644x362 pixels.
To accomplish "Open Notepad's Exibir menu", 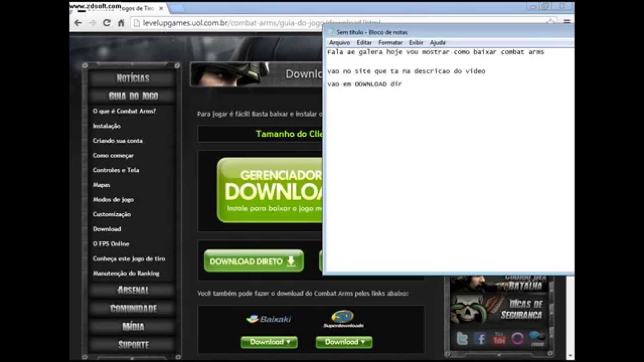I will click(x=416, y=43).
